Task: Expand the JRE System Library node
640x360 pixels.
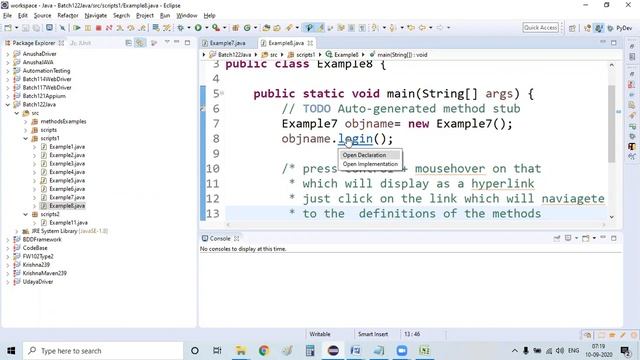Action: tap(17, 231)
